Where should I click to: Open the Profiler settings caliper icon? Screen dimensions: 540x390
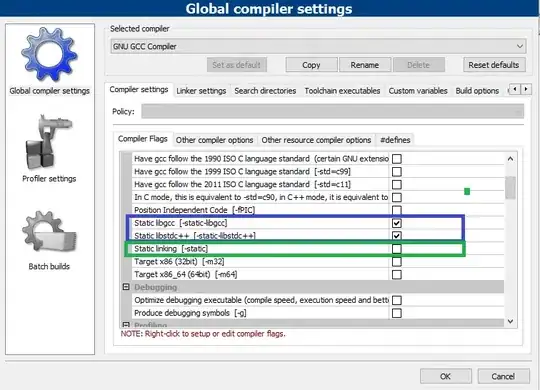pyautogui.click(x=49, y=142)
